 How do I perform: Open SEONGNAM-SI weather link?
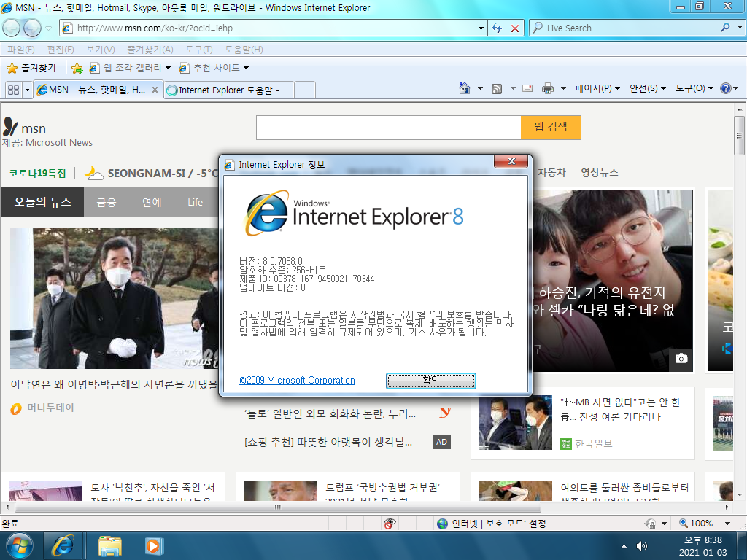pos(152,173)
